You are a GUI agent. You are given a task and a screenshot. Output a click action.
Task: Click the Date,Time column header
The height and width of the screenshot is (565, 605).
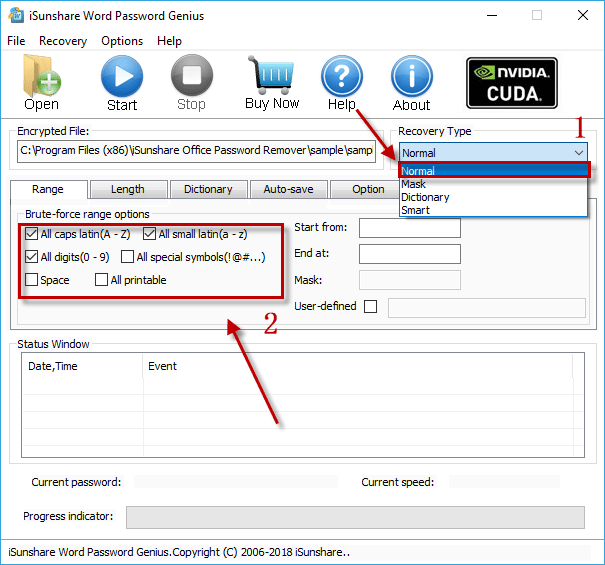click(82, 366)
